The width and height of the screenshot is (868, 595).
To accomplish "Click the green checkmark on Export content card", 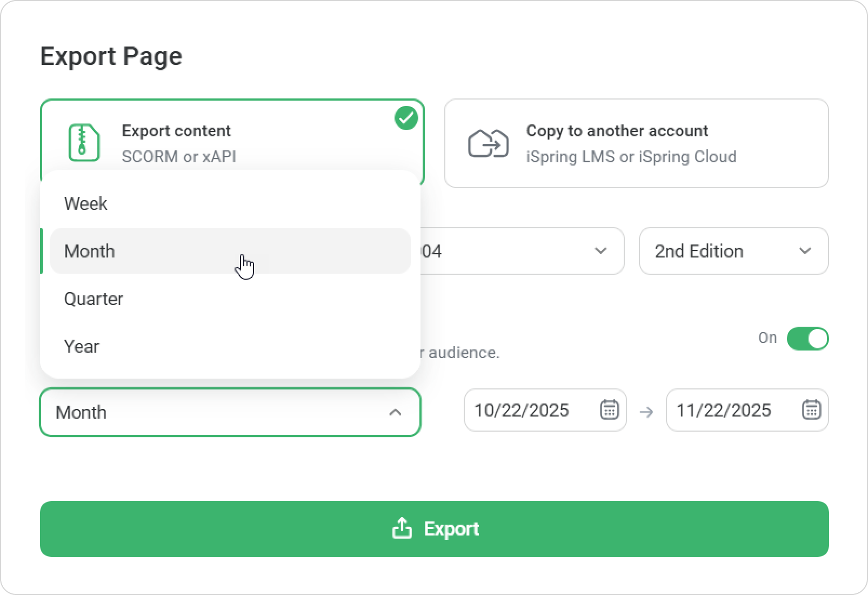I will point(406,118).
